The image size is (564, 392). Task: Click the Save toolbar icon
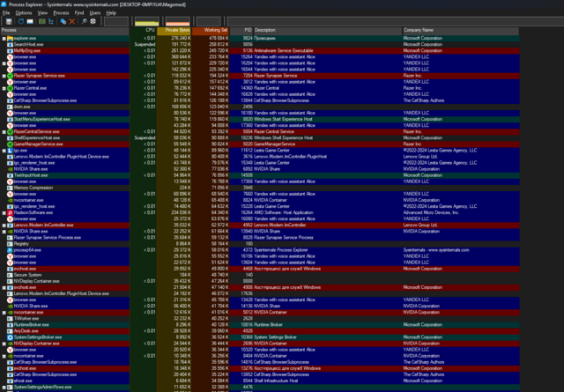5,22
